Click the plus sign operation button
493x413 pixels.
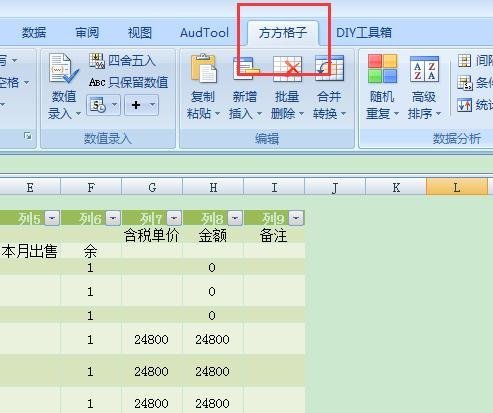click(x=136, y=105)
